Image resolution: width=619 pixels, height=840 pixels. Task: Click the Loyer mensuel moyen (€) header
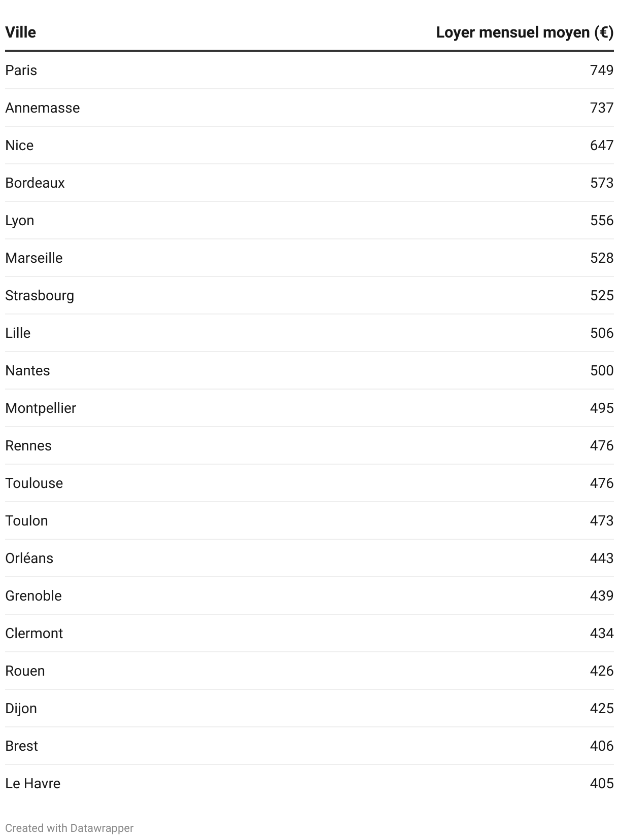(525, 32)
